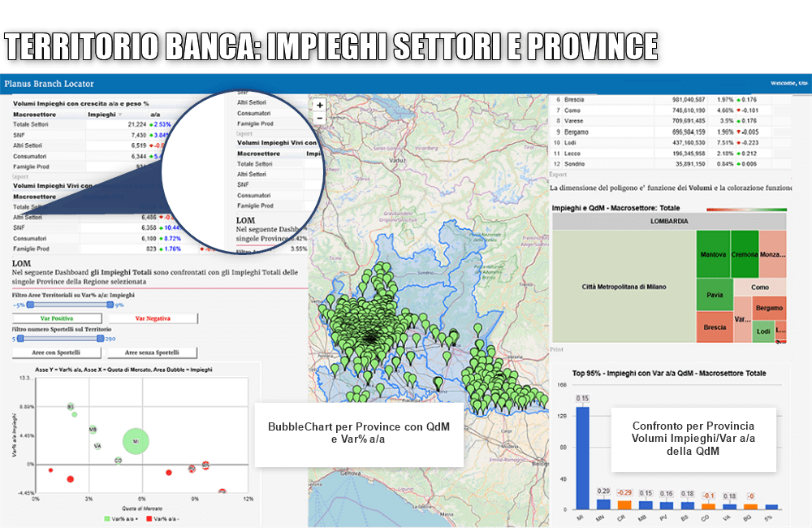The height and width of the screenshot is (528, 812).
Task: Click the Monza treemap tile
Action: (773, 254)
